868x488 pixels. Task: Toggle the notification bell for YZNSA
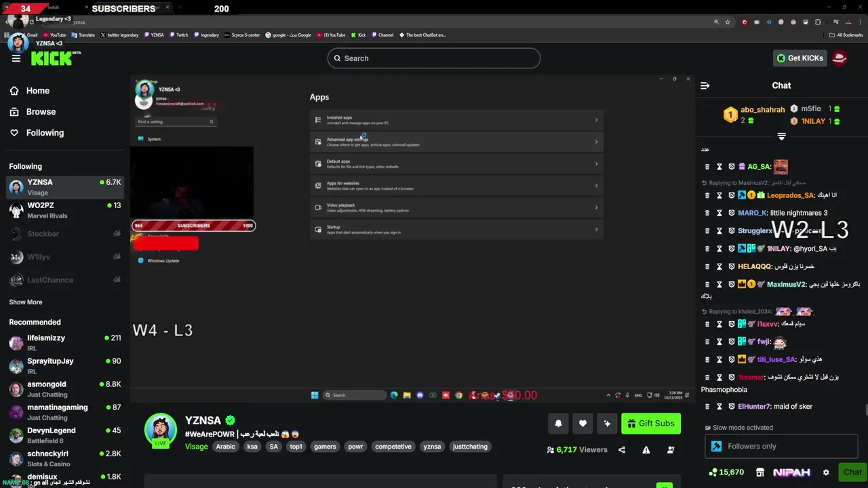point(558,424)
